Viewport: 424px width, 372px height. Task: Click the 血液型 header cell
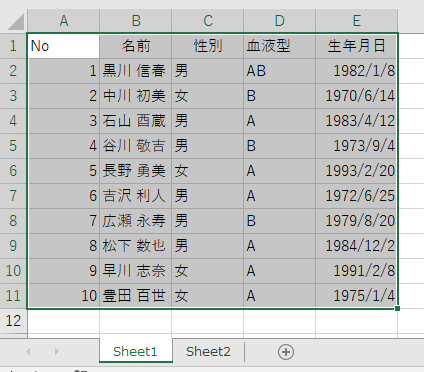(279, 46)
